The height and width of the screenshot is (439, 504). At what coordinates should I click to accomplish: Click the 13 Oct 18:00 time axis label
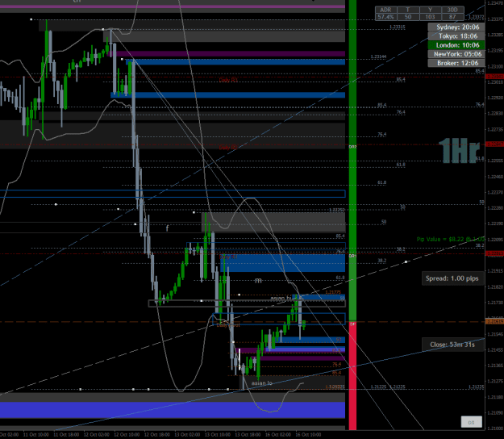(248, 434)
